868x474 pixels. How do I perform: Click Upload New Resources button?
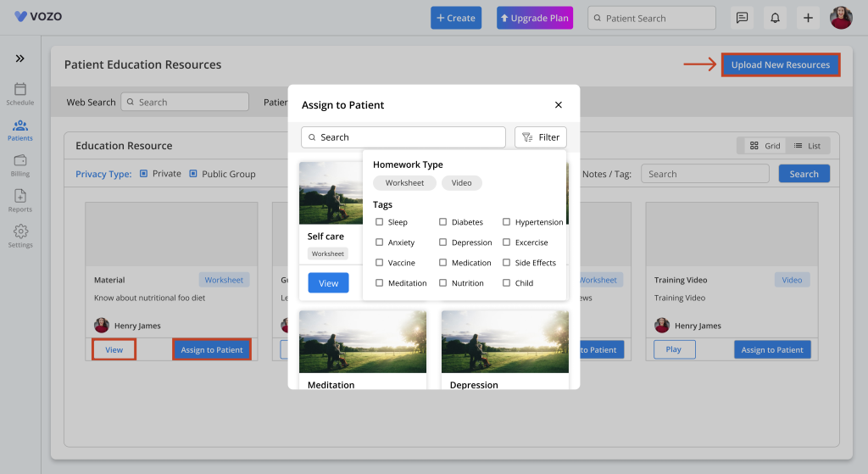click(x=780, y=65)
